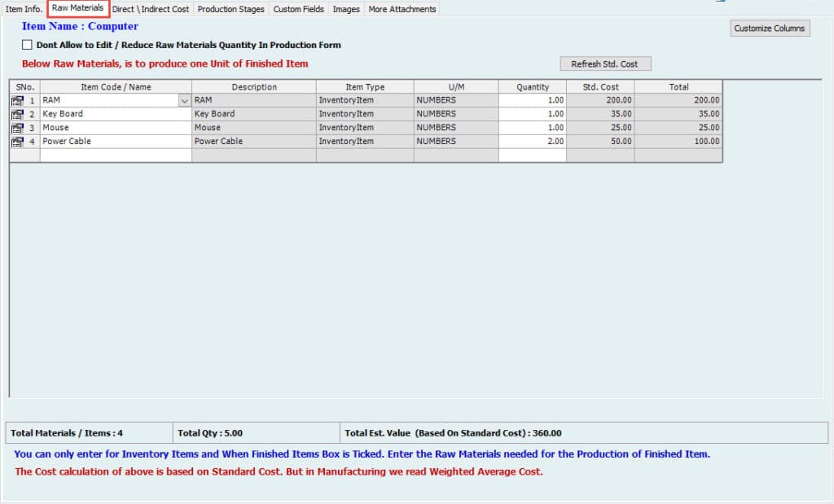Click the Item Code / Name column header
834x504 pixels.
(116, 87)
